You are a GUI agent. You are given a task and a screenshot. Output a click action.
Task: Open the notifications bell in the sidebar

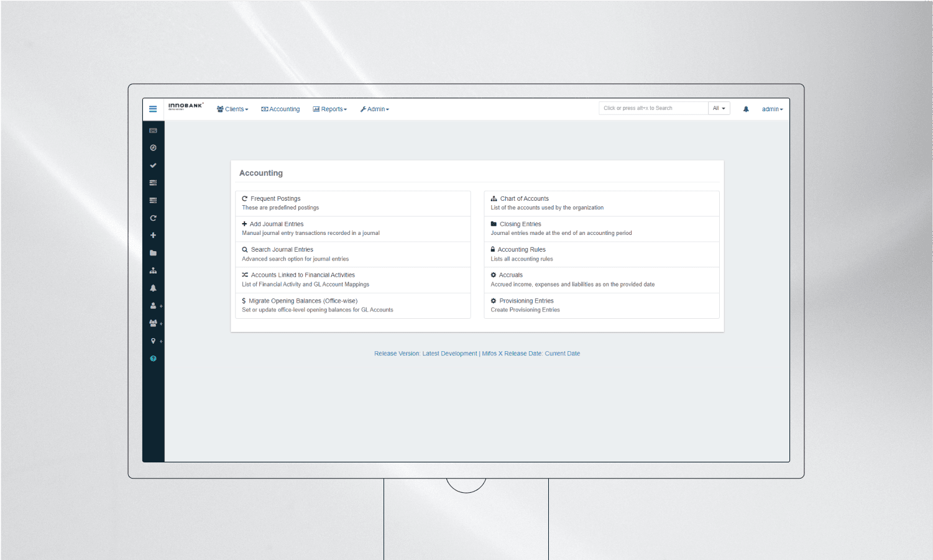coord(153,287)
